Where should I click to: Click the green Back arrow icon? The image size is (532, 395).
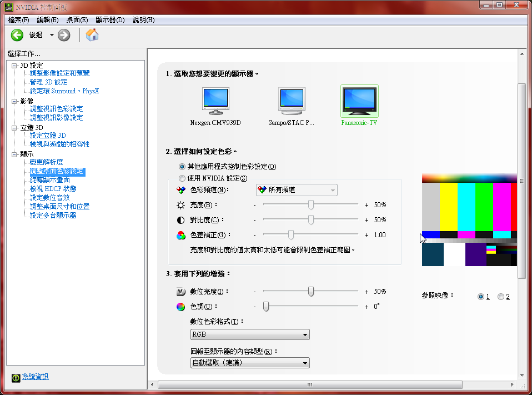[17, 35]
